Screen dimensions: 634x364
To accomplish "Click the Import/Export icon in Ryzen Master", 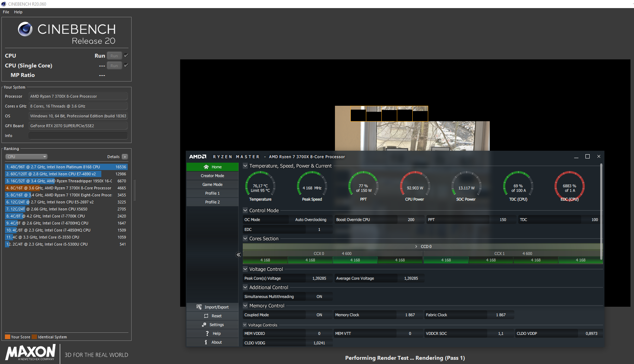I will coord(199,307).
